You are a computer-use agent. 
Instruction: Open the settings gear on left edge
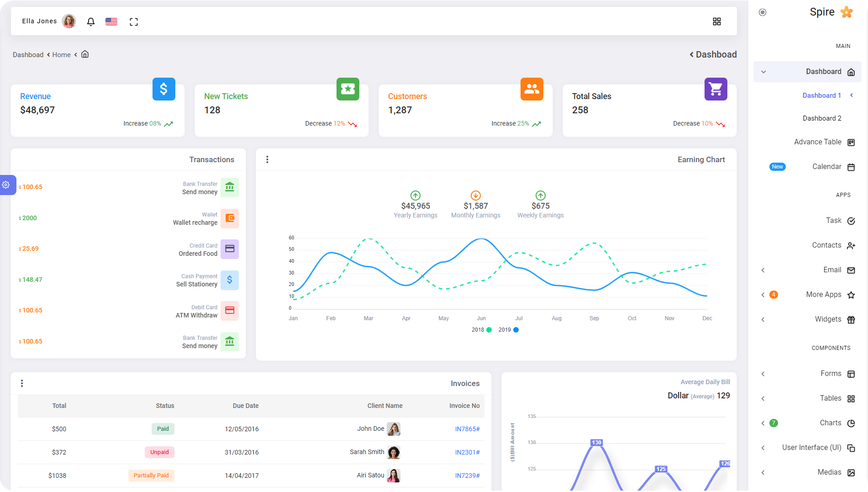(x=6, y=185)
